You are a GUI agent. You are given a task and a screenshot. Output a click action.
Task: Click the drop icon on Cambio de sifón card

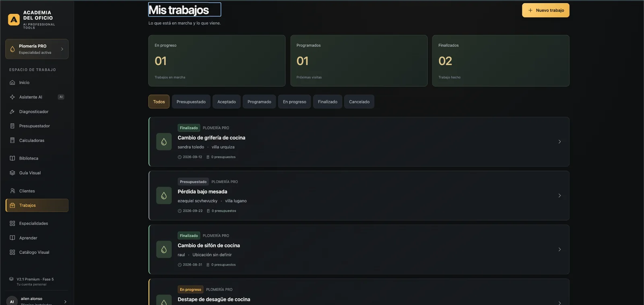[x=164, y=250]
